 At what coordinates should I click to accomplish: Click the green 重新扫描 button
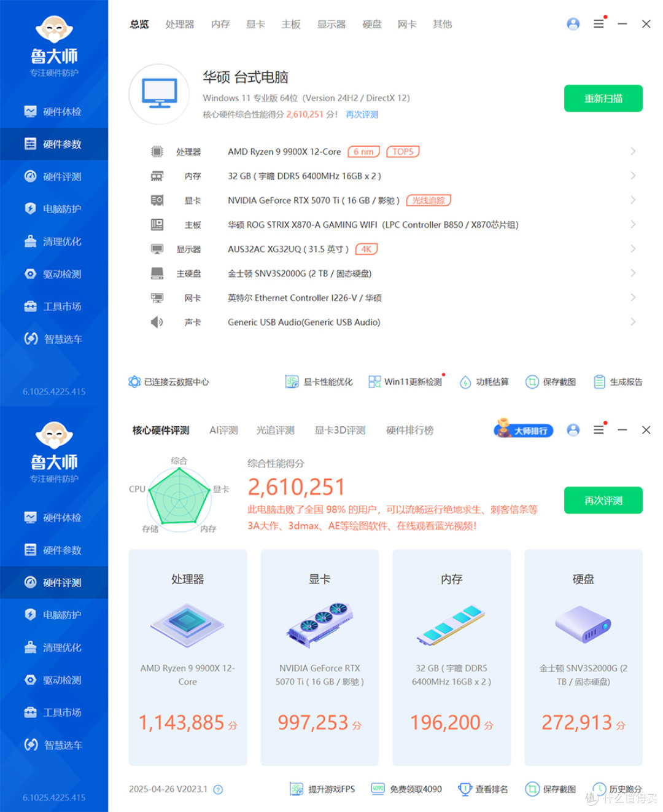point(603,98)
